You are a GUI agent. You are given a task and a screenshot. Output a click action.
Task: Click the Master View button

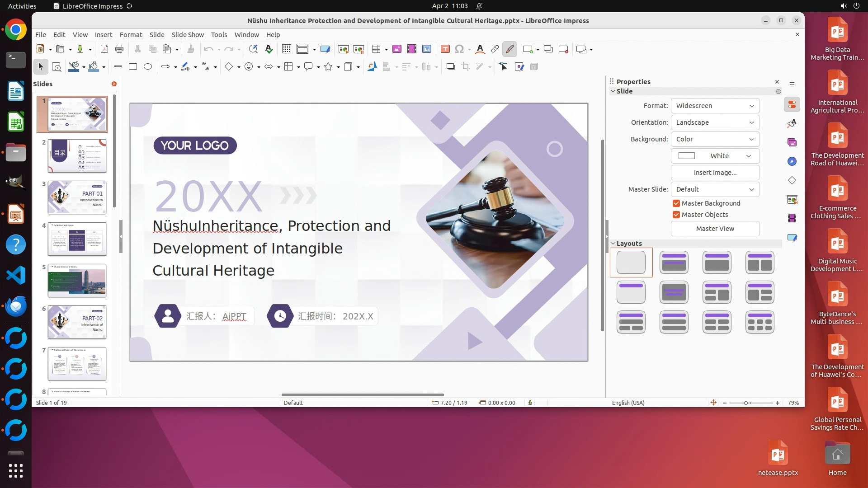715,229
